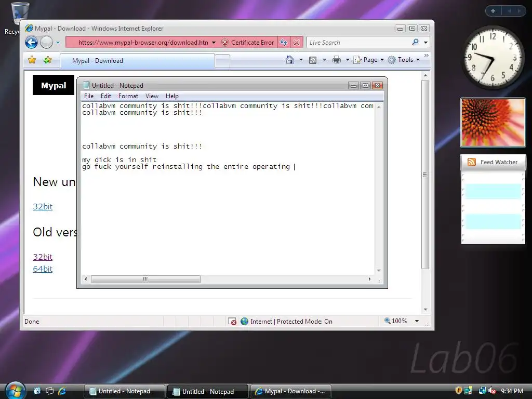Launch Internet Explorer from Quick Launch
The width and height of the screenshot is (532, 399).
pos(62,391)
